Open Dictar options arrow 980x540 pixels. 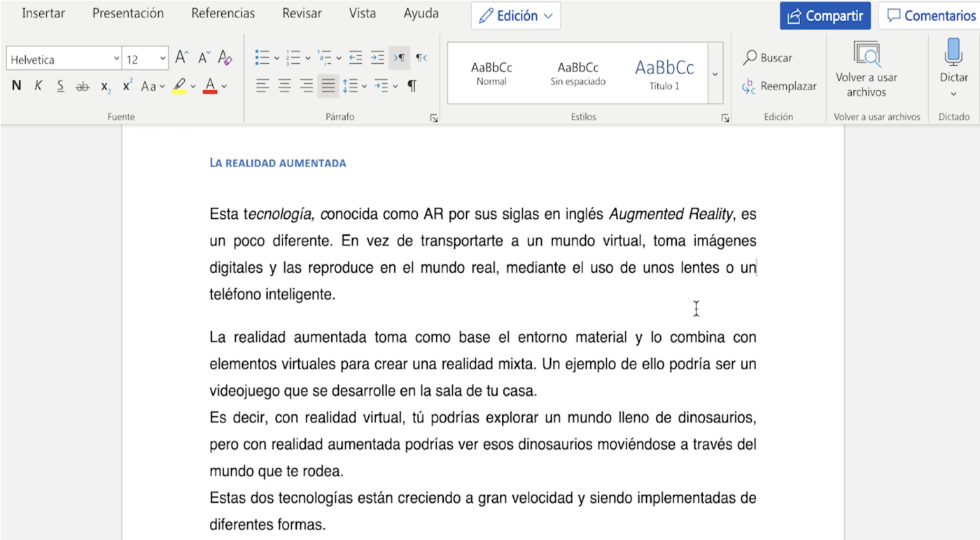coord(953,94)
